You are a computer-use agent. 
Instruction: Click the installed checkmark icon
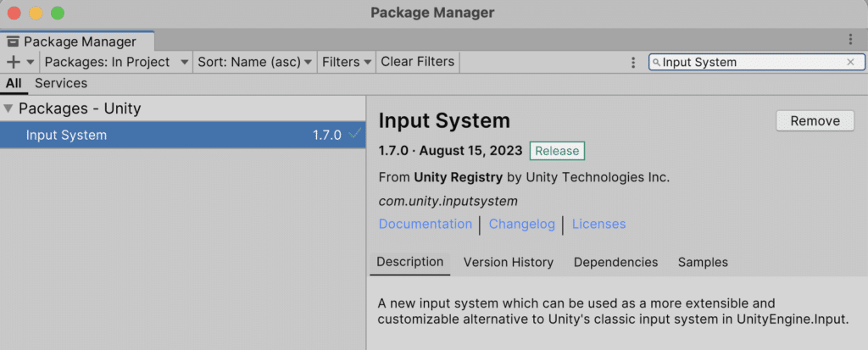(x=354, y=135)
